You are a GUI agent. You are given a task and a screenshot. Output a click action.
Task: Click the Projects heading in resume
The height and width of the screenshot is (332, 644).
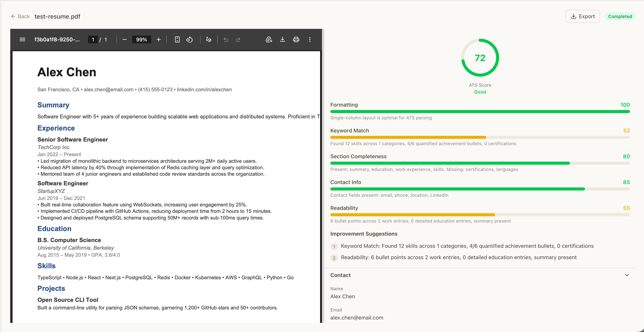(51, 289)
